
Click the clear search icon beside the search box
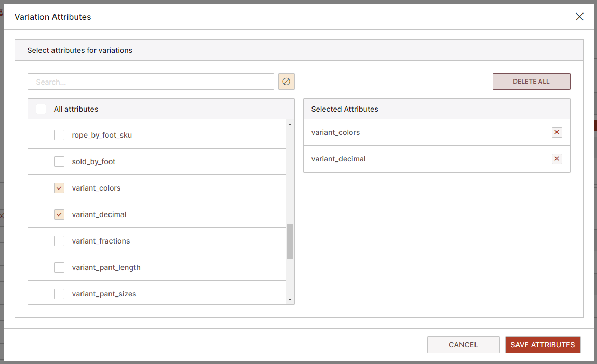pos(286,82)
